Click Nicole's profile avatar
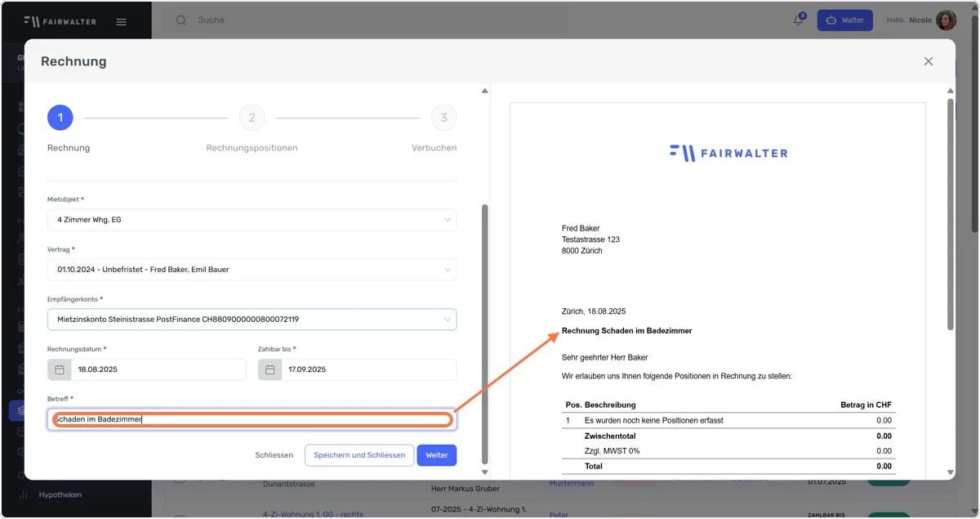 click(x=946, y=20)
